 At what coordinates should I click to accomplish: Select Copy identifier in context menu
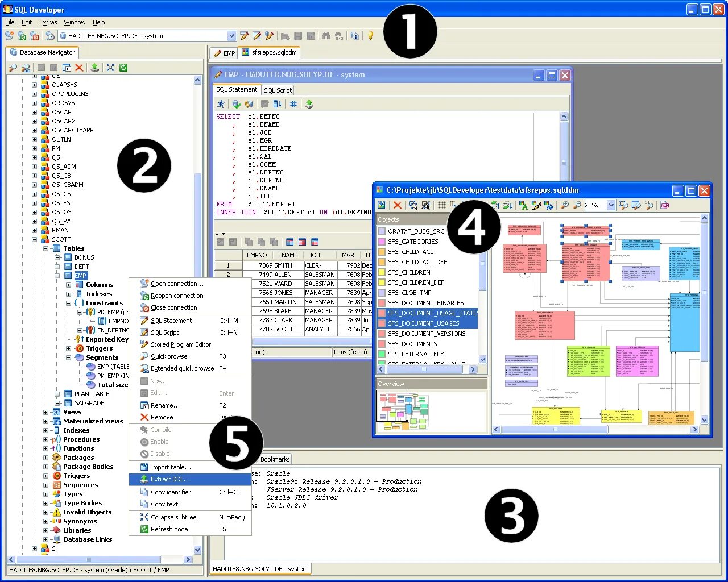(x=191, y=492)
